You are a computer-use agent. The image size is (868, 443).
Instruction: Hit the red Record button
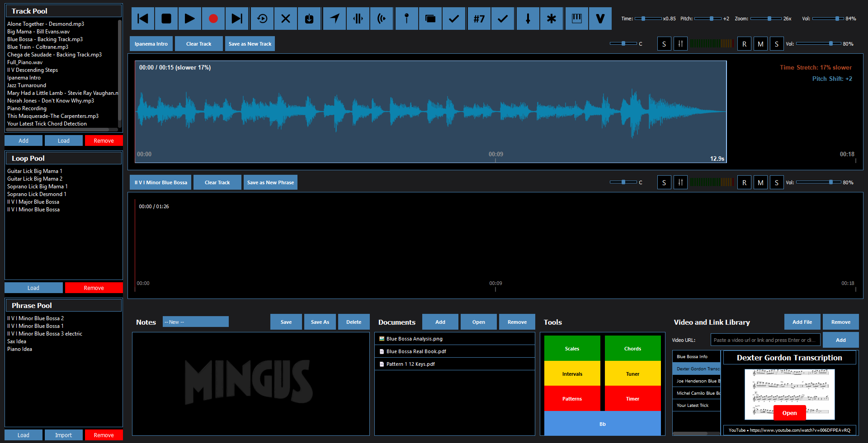pos(213,19)
